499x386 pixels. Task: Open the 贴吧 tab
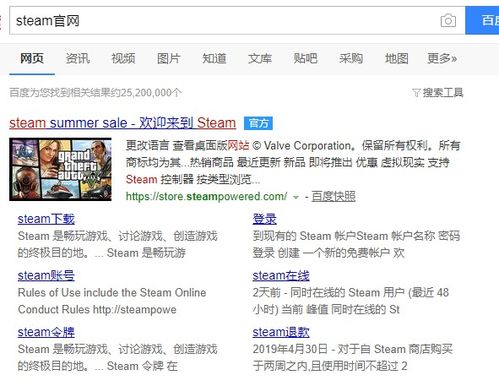click(x=305, y=58)
